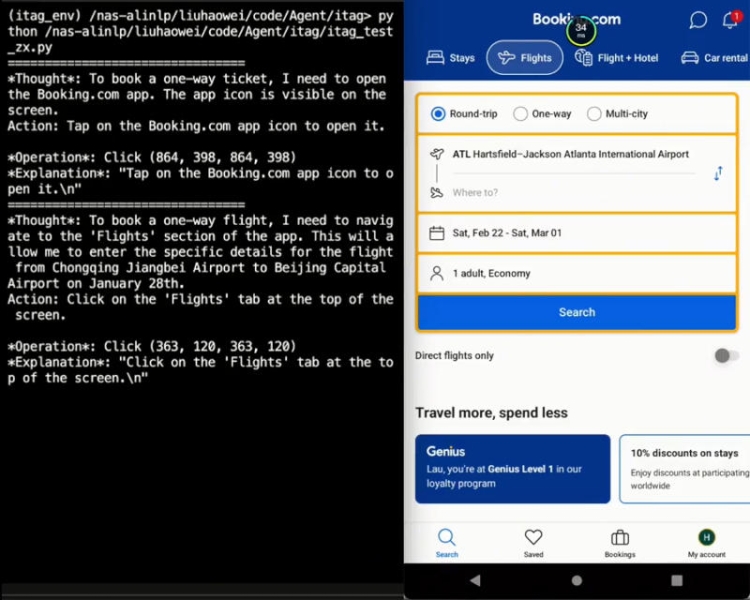This screenshot has height=600, width=750.
Task: Open the notifications bell icon
Action: tap(729, 20)
